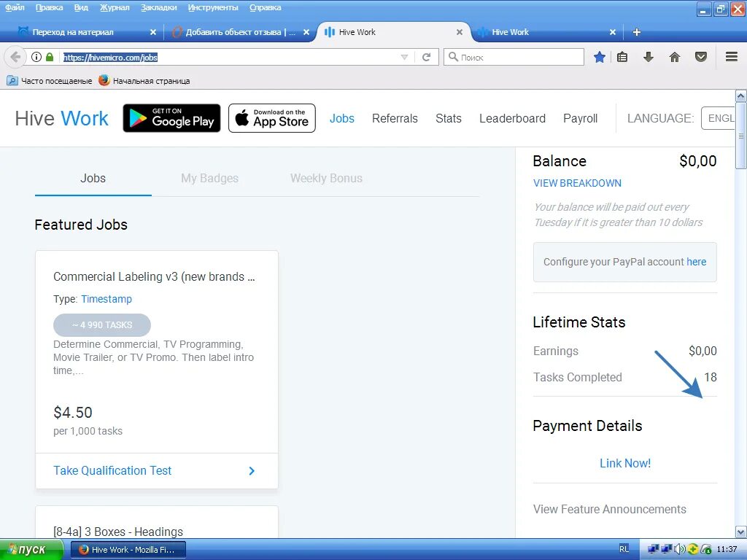
Task: Open 'Часто посещаемые' bookmarks folder
Action: [50, 80]
